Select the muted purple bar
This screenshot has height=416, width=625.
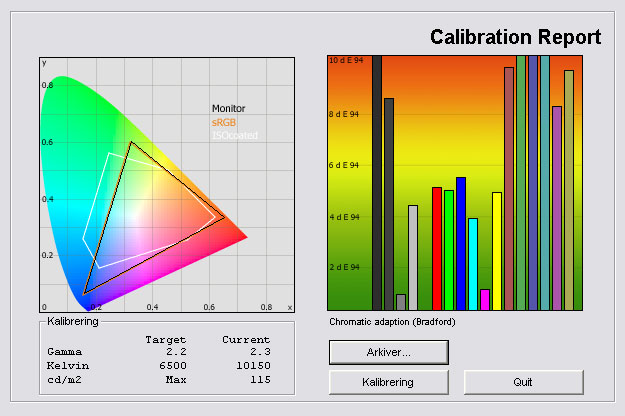[557, 208]
